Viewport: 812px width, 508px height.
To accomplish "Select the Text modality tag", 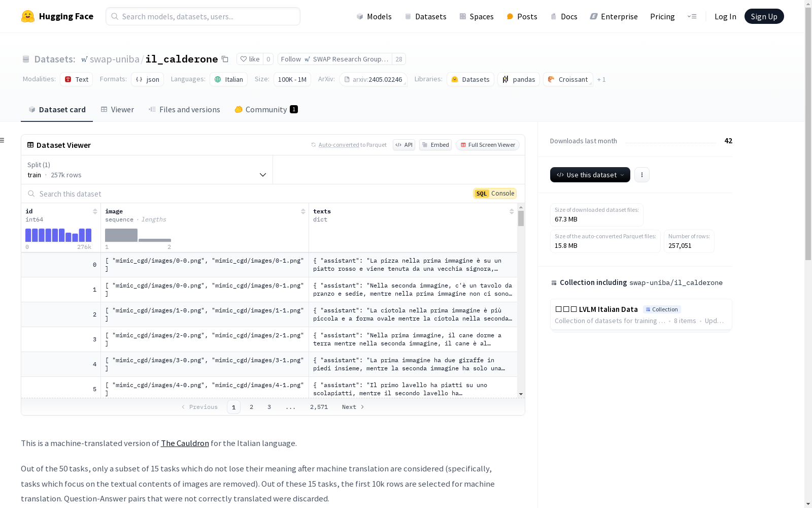I will (x=76, y=79).
